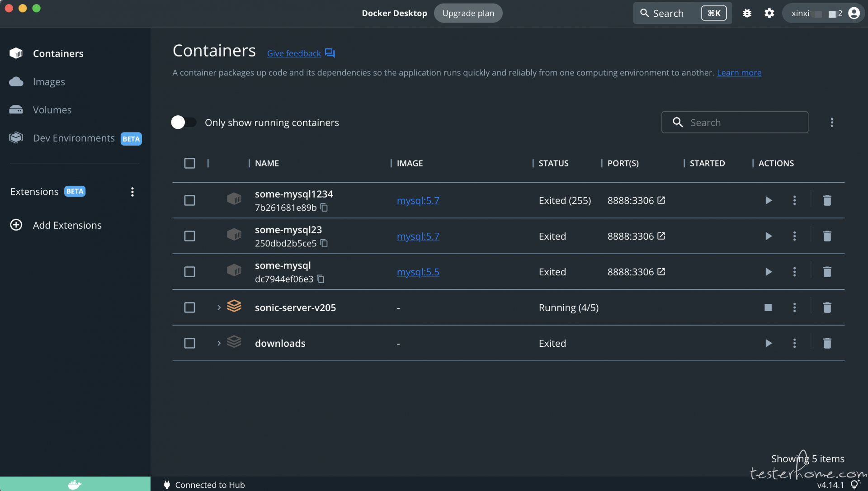
Task: Select all containers checkbox in header
Action: (x=190, y=163)
